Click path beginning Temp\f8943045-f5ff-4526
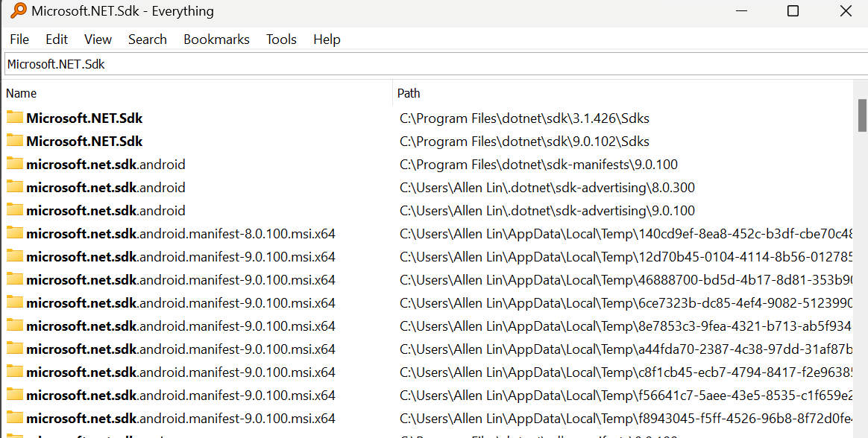The height and width of the screenshot is (438, 868). tap(626, 419)
